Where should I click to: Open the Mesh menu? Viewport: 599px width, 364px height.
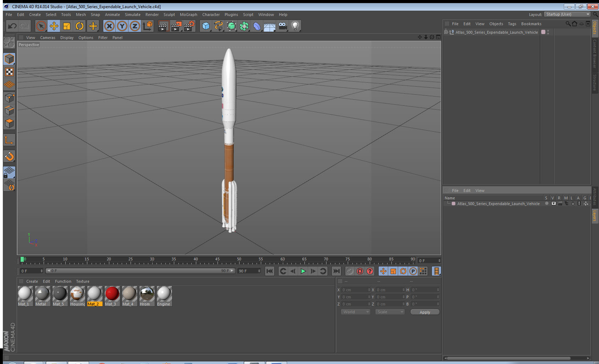tap(81, 15)
